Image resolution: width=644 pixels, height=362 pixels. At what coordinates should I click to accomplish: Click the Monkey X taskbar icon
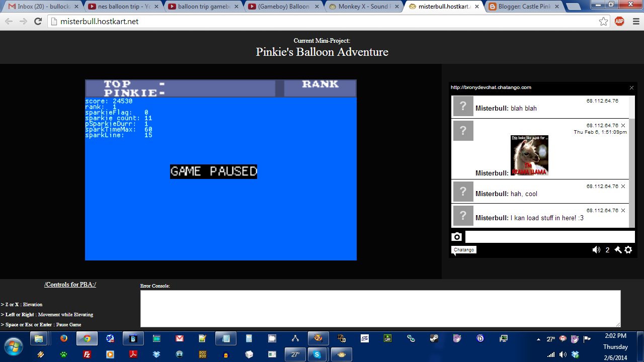342,354
